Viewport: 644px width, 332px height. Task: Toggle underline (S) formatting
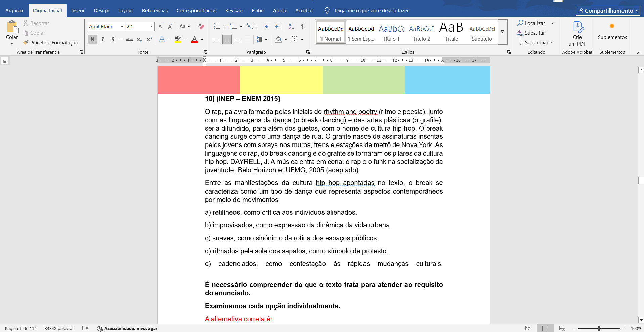coord(113,40)
